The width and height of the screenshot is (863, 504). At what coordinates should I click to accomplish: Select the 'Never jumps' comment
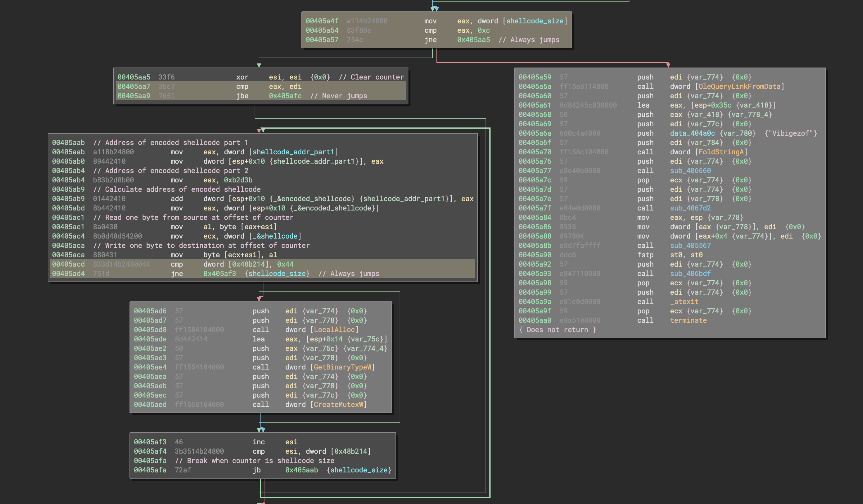click(x=338, y=96)
